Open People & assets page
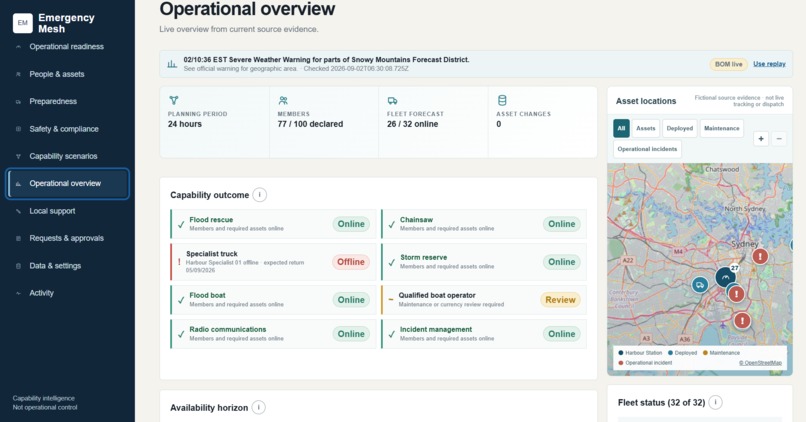The width and height of the screenshot is (806, 422). 67,74
